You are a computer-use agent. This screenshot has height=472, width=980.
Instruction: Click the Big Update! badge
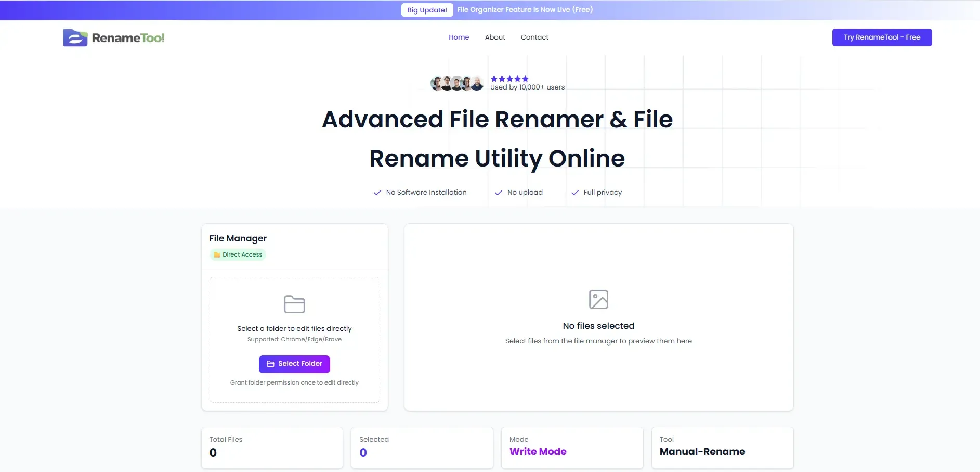click(427, 10)
